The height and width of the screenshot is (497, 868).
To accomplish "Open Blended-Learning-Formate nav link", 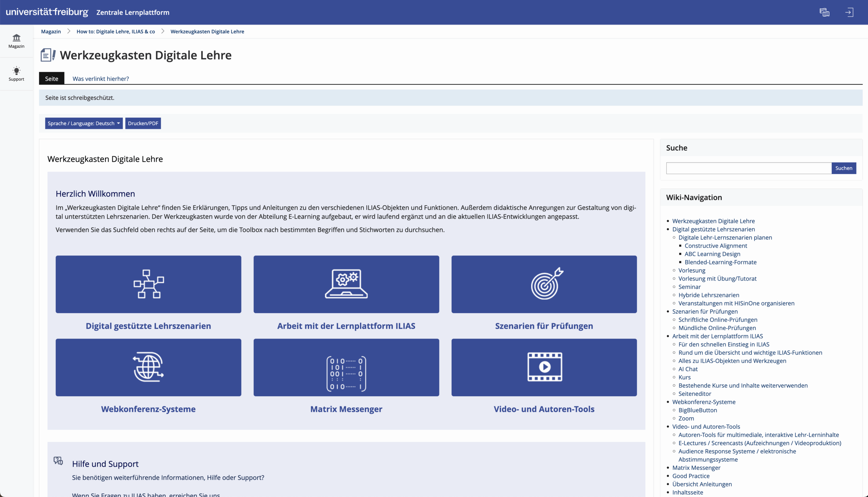I will point(721,262).
